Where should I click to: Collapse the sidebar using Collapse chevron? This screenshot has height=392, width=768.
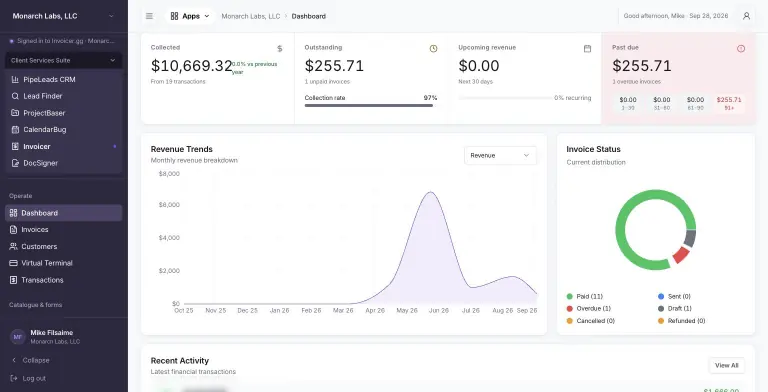point(14,360)
